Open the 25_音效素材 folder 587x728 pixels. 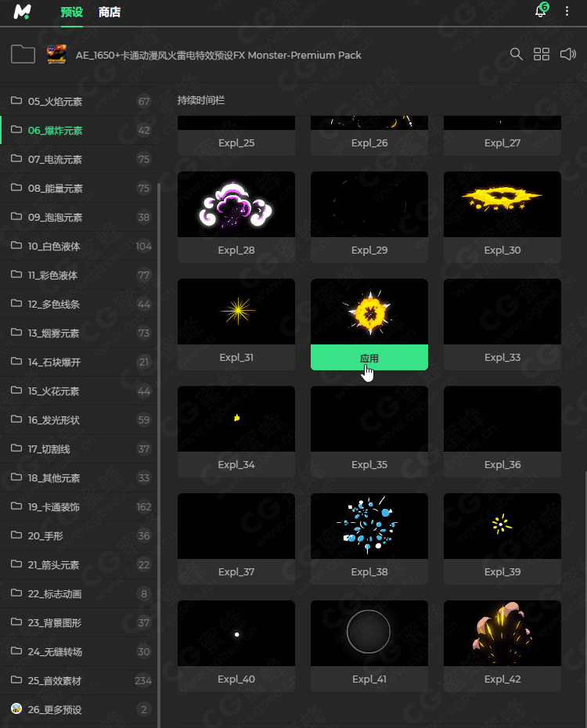78,681
